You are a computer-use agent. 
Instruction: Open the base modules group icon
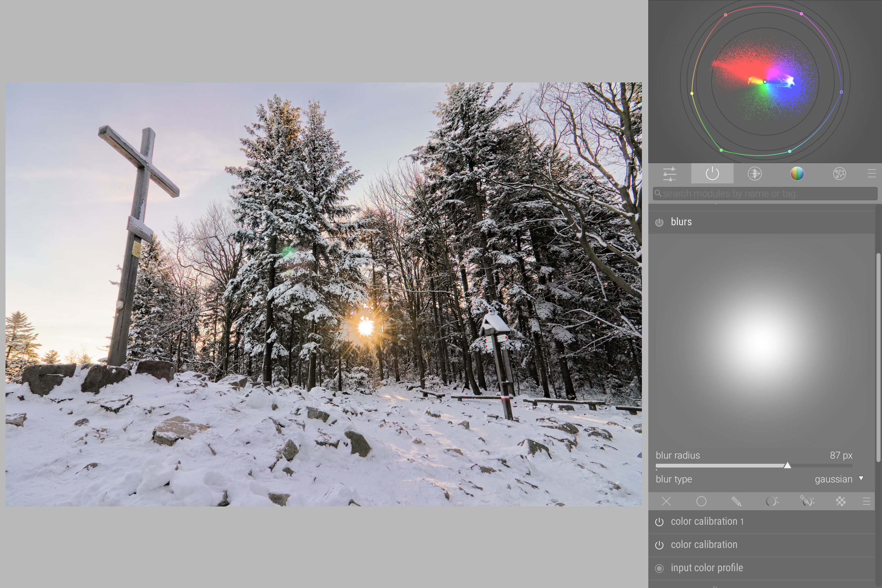pos(755,174)
